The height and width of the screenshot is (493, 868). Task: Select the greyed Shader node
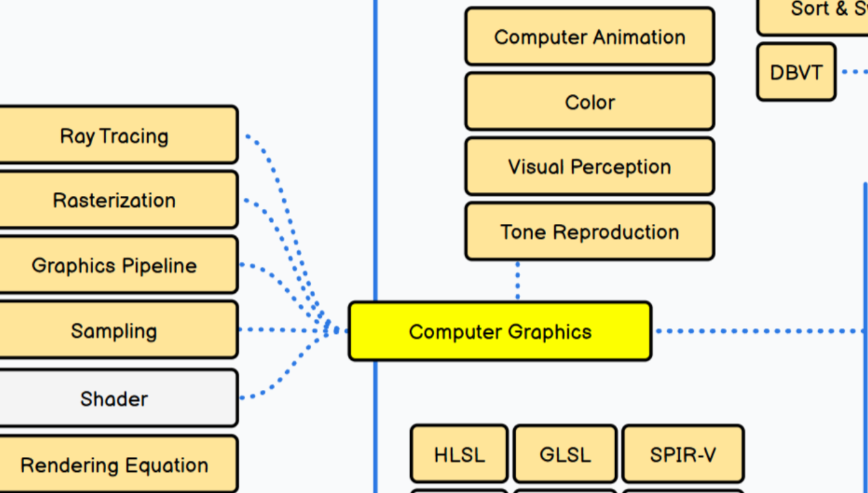tap(115, 399)
